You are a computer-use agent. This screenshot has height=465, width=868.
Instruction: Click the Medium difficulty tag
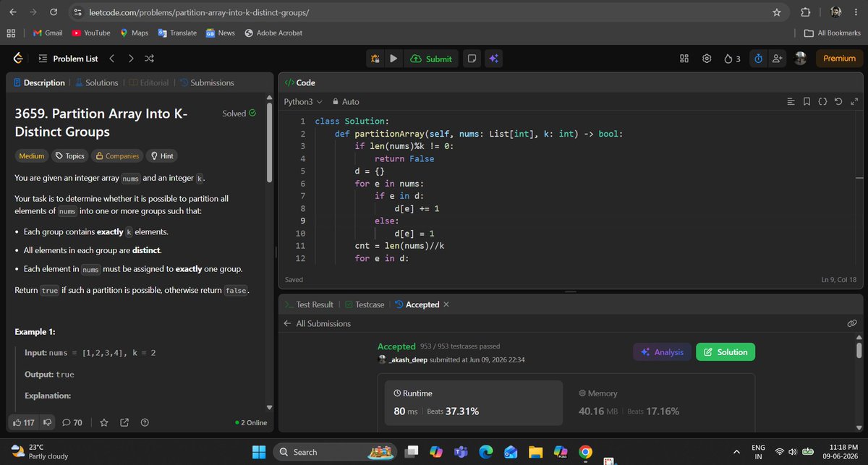(32, 155)
